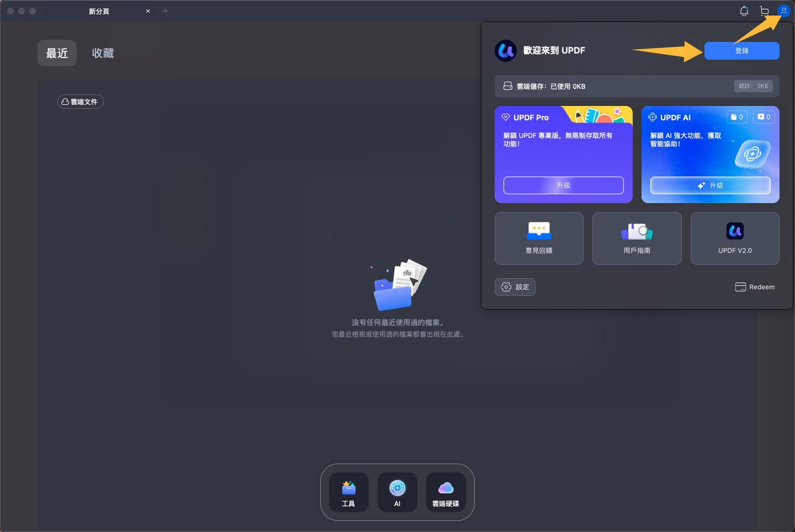
Task: Close the 新分頁 tab
Action: (148, 11)
